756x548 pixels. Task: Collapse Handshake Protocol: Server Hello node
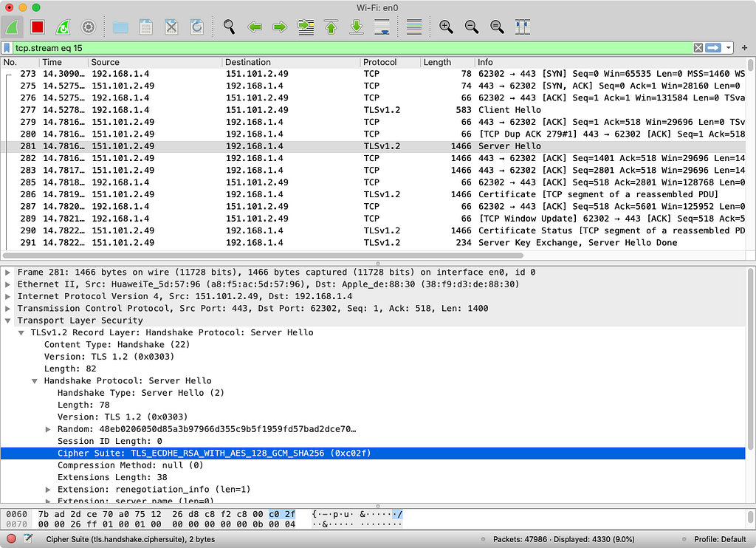(35, 380)
